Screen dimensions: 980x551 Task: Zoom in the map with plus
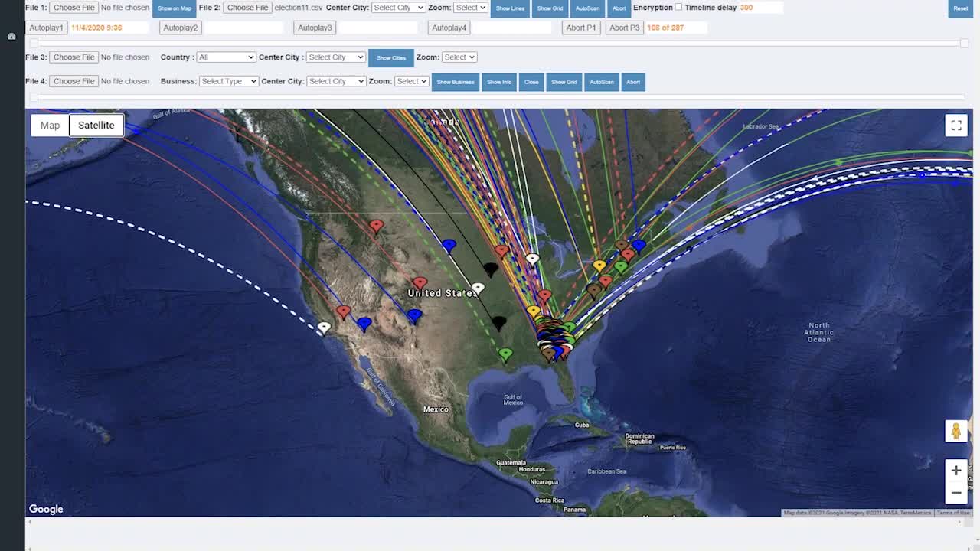pos(955,471)
